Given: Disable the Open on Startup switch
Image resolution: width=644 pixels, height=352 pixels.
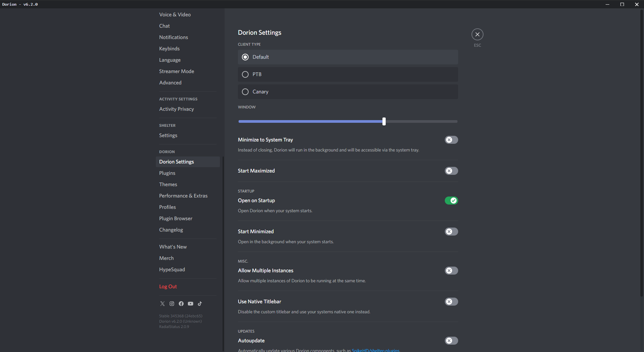Looking at the screenshot, I should [x=451, y=201].
